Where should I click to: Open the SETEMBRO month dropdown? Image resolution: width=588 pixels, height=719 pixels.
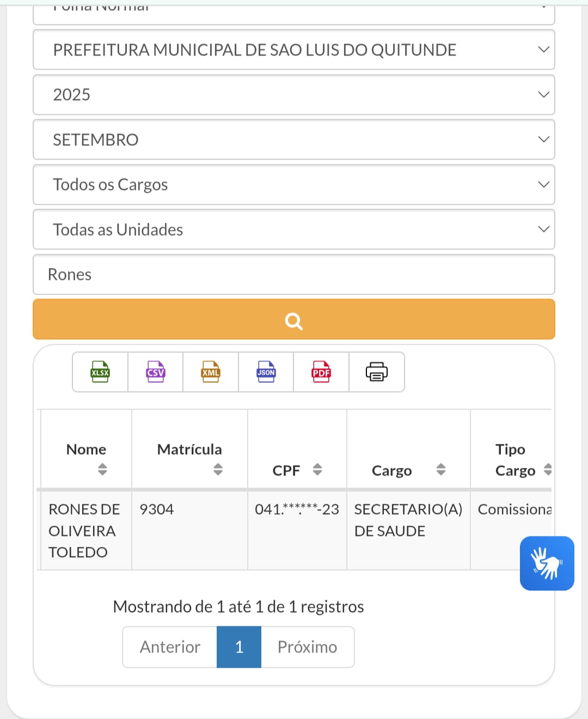294,140
